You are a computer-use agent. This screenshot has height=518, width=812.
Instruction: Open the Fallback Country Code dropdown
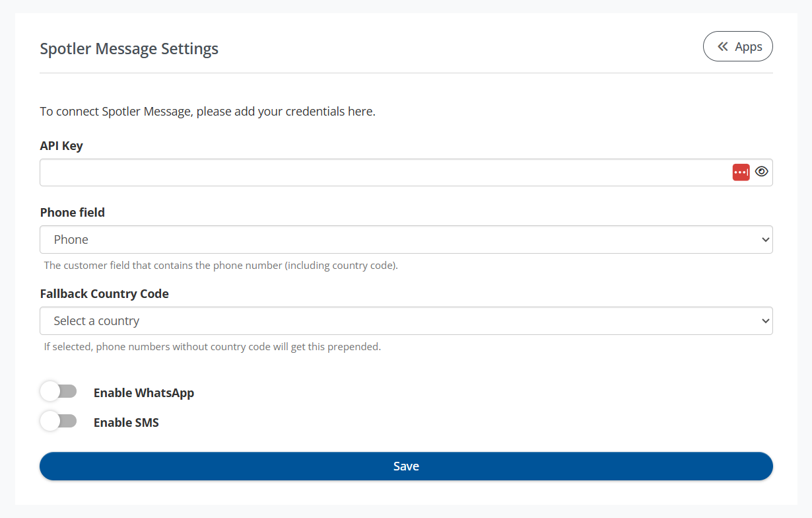(x=406, y=321)
